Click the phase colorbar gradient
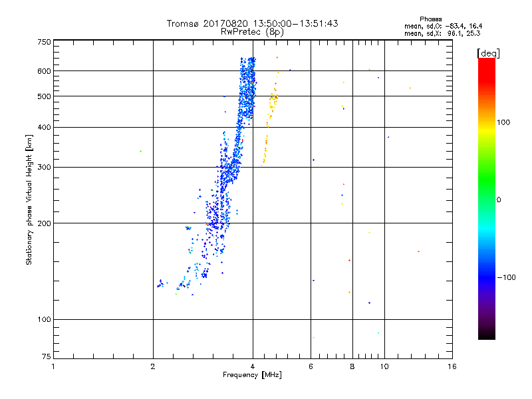This screenshot has width=532, height=399. coord(487,199)
